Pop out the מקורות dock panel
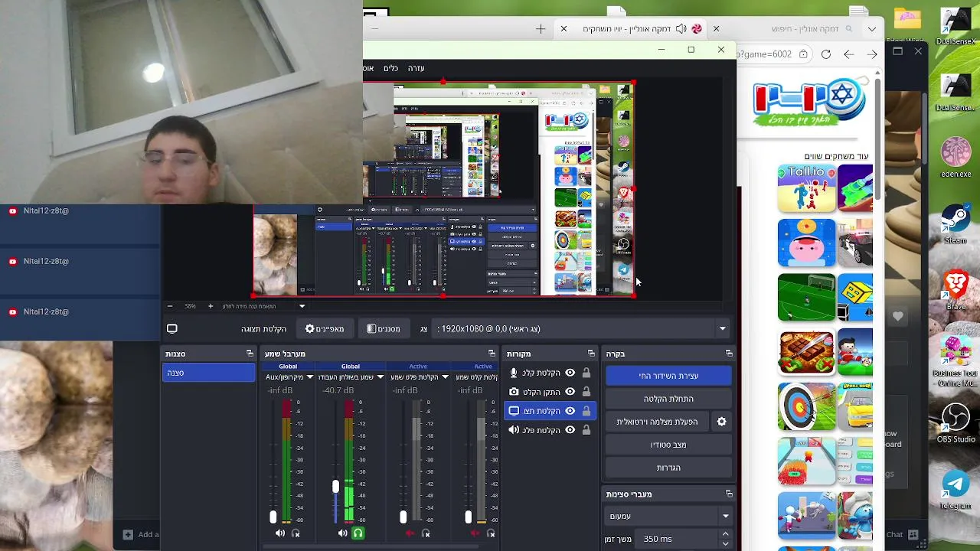The height and width of the screenshot is (551, 980). click(x=591, y=354)
